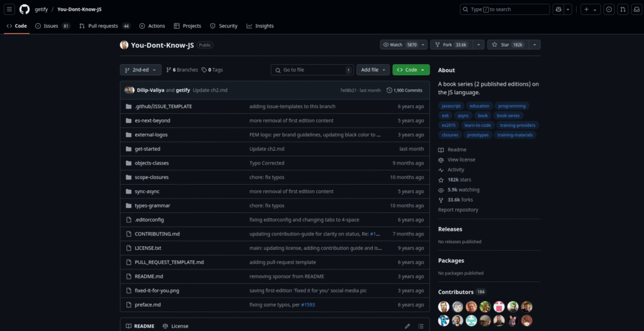
Task: Click the README edit pencil icon
Action: 408,326
